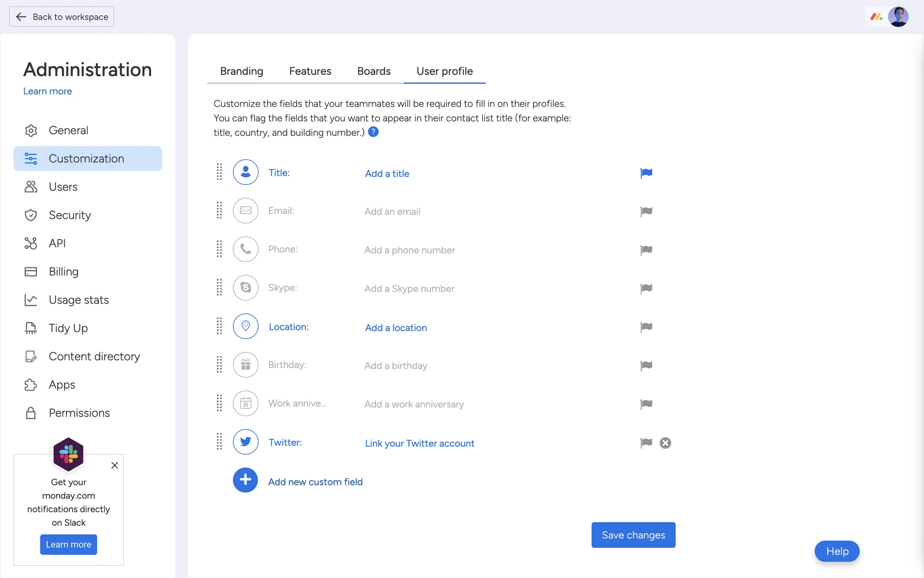Flag the Email field for contact list
924x578 pixels.
click(646, 211)
